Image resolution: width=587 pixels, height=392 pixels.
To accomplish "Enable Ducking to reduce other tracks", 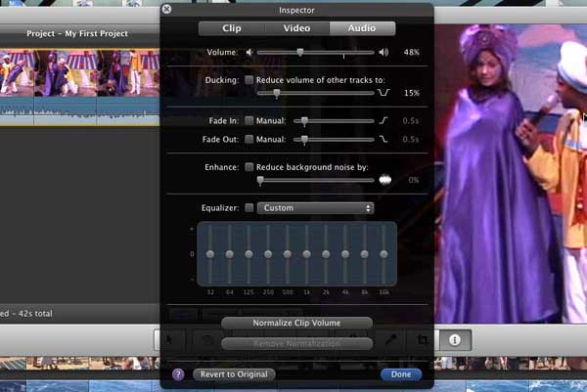I will [x=249, y=79].
